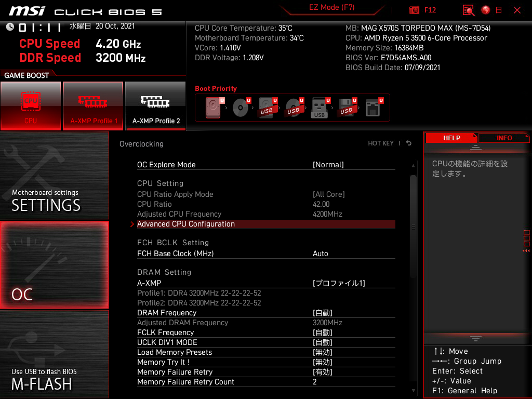Switch to EZ Mode (F7)

click(332, 8)
